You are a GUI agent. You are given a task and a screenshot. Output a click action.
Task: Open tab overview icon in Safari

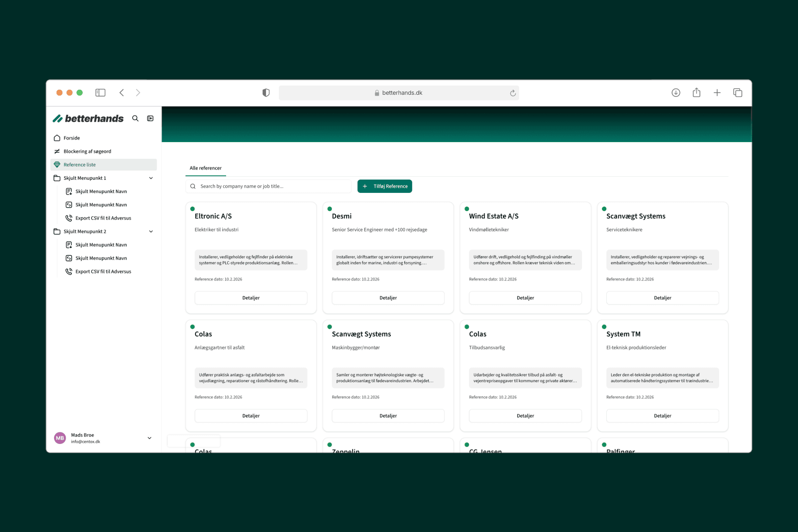(x=738, y=93)
